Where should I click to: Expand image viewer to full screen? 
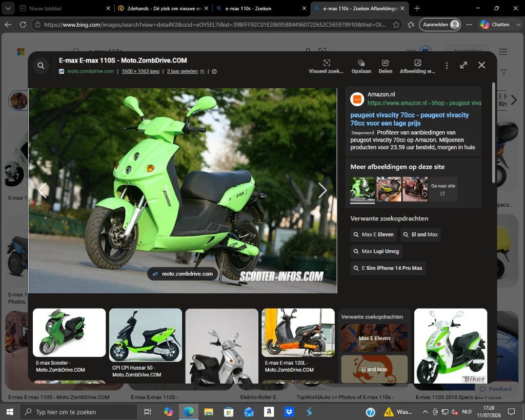[463, 65]
